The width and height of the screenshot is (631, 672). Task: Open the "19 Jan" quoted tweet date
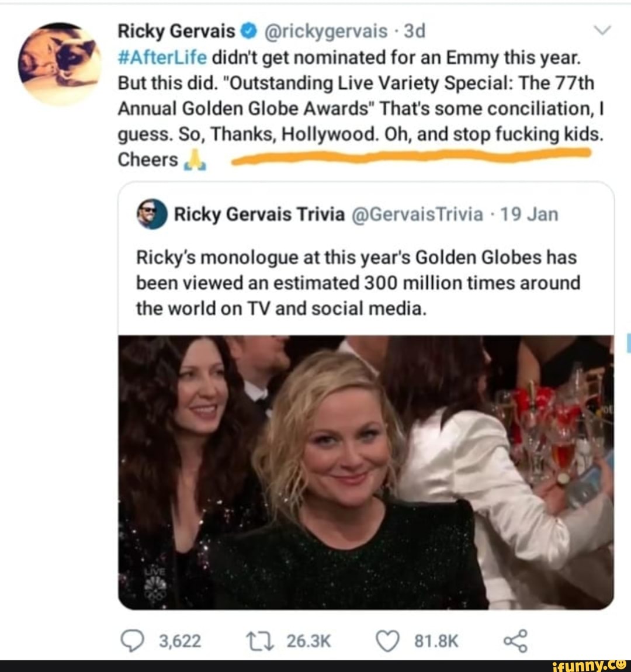pyautogui.click(x=529, y=214)
